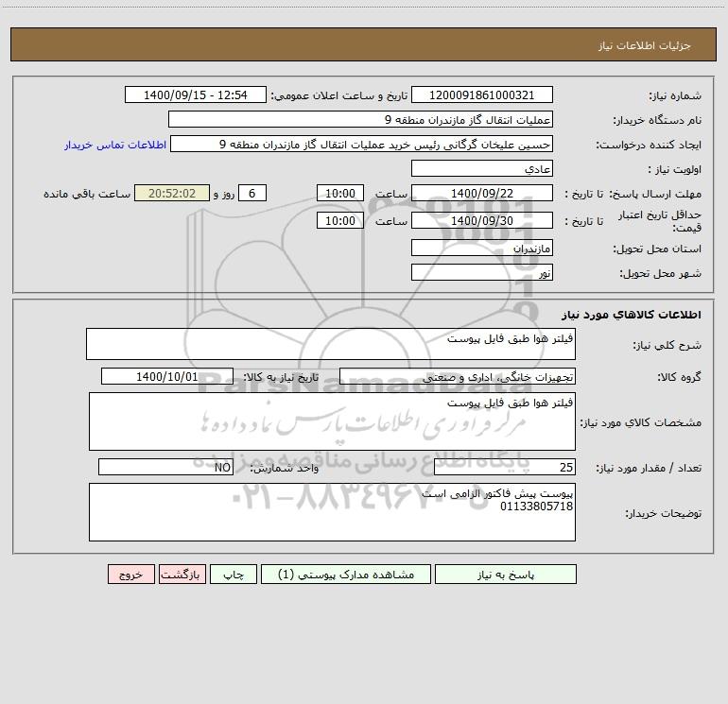
Task: Click the 'جزئیات اطلاعات نیاز' header title
Action: [x=645, y=45]
